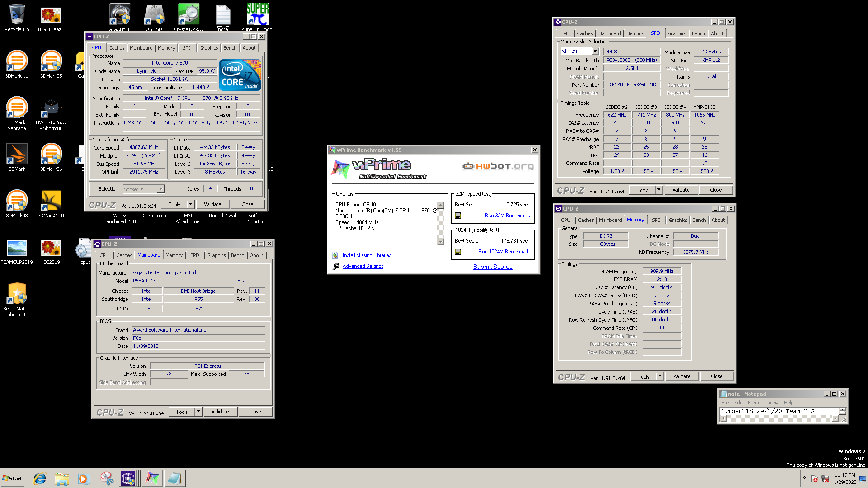Open the CrystalDisk desktop icon
Screen dimensions: 868x488
click(x=189, y=17)
